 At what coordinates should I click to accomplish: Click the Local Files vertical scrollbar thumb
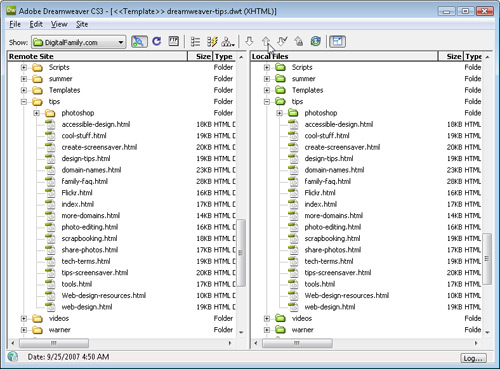(x=487, y=258)
